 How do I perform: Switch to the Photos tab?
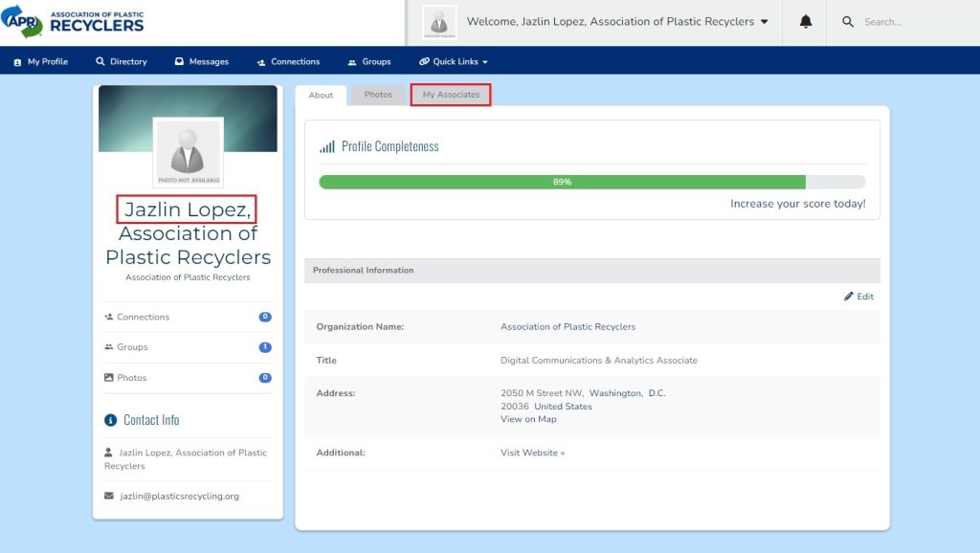(378, 95)
